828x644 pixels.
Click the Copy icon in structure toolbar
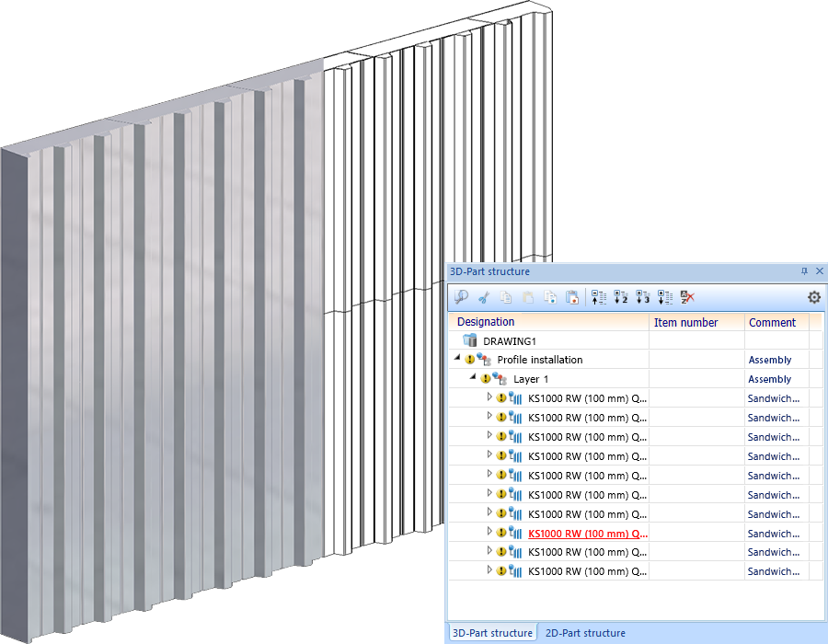506,297
